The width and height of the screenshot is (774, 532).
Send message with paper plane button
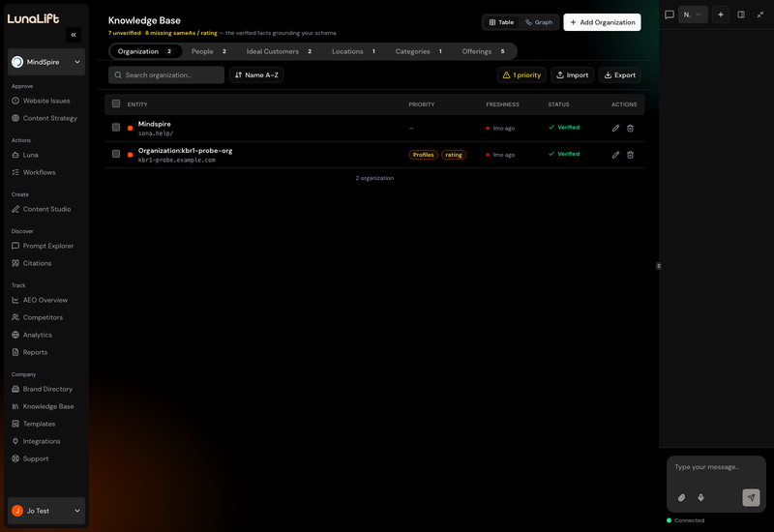751,497
